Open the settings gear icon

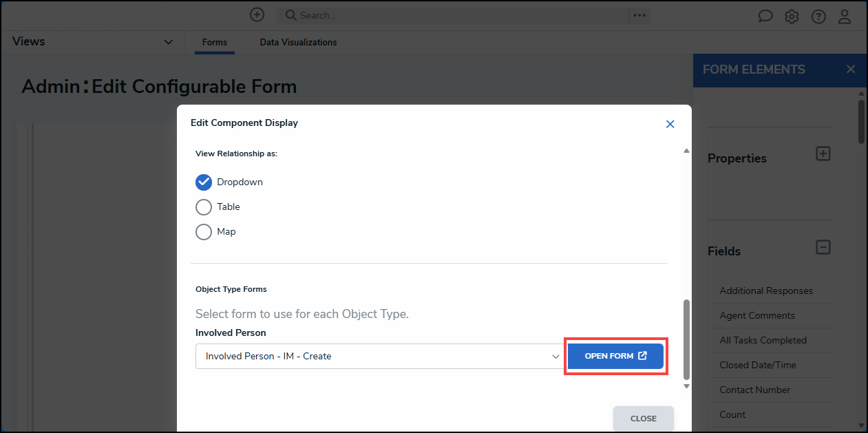pyautogui.click(x=792, y=17)
